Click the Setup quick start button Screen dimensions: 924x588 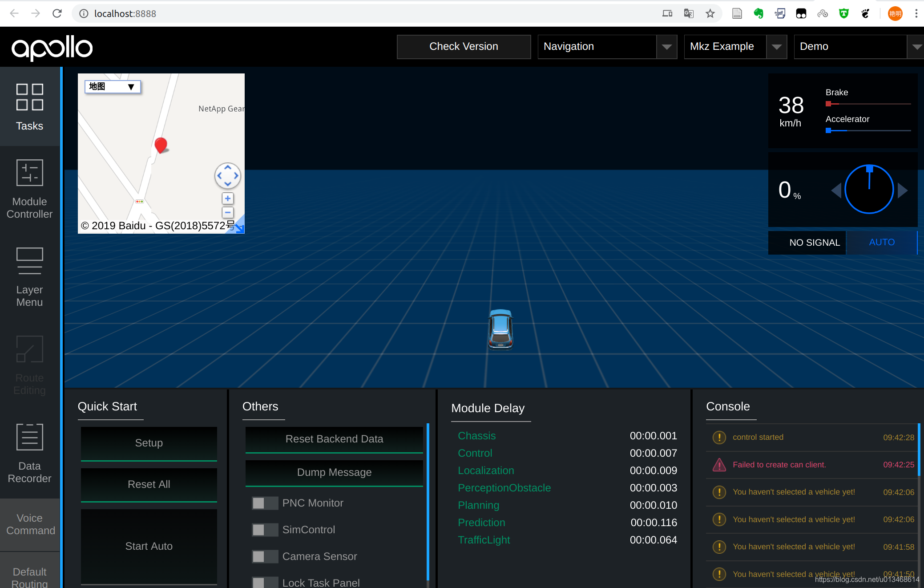148,442
